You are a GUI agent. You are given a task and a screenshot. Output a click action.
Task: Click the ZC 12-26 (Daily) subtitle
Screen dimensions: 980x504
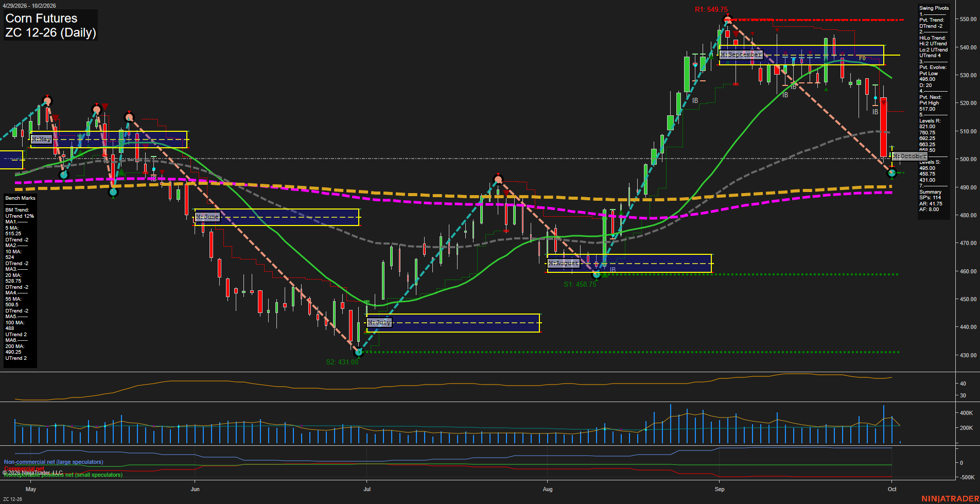tap(50, 33)
